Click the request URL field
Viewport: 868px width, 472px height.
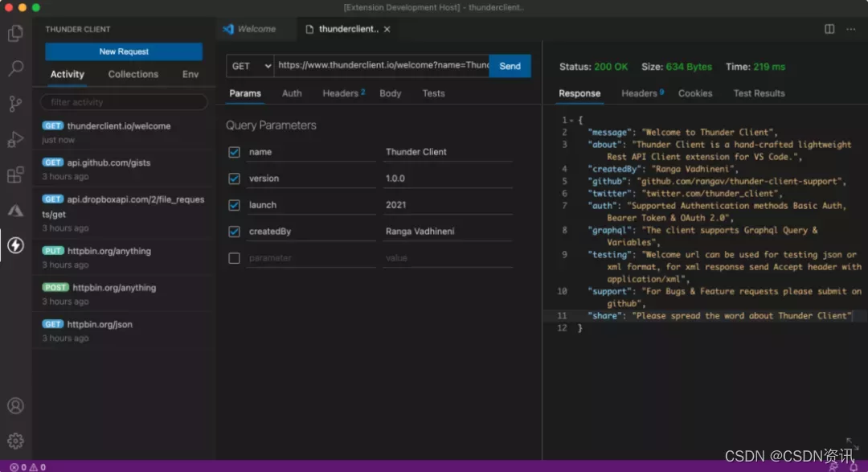(x=382, y=65)
